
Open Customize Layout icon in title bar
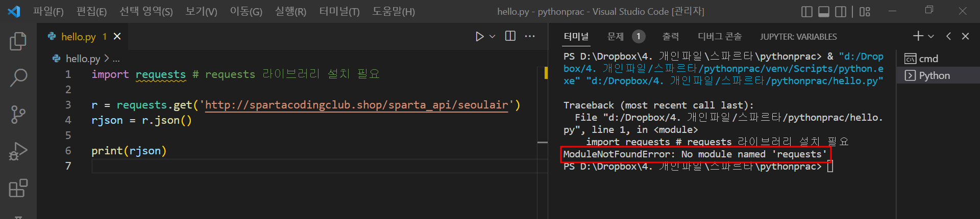pos(865,11)
